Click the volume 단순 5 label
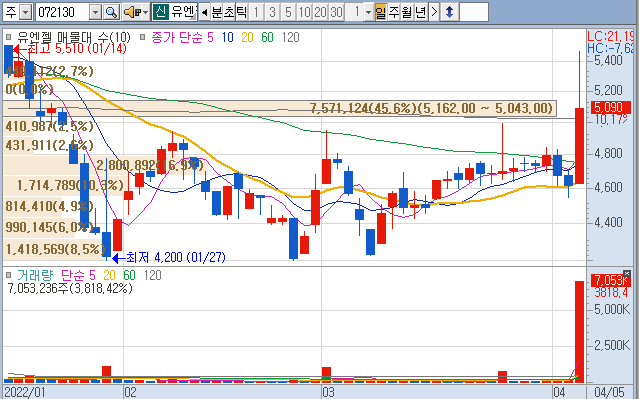The image size is (639, 399). [x=78, y=276]
